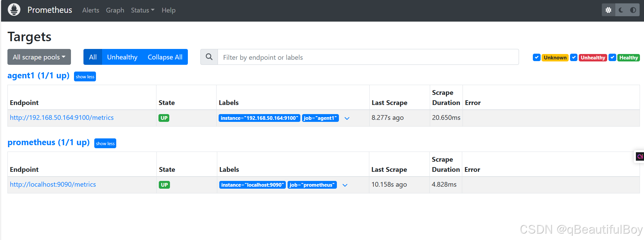Screen dimensions: 644x240
Task: Open the Status menu dropdown
Action: 143,10
